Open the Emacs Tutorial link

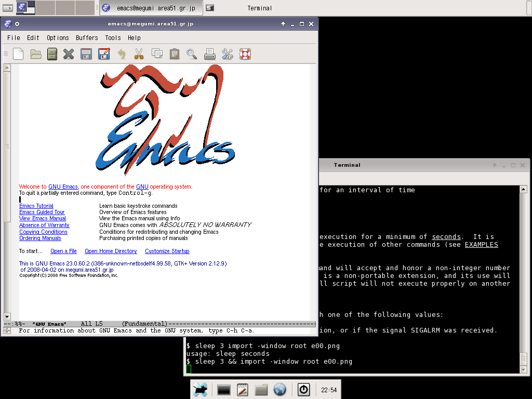(36, 206)
